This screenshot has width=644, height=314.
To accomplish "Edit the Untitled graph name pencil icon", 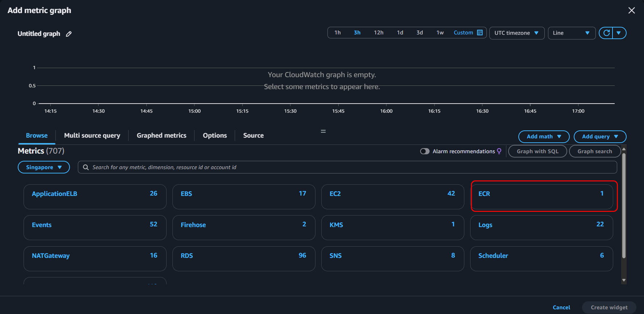I will click(x=69, y=34).
